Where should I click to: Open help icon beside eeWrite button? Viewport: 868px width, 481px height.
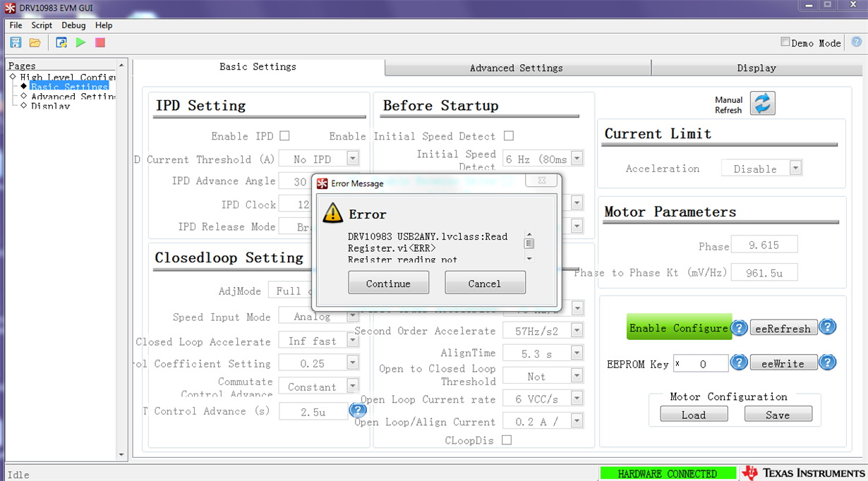pyautogui.click(x=828, y=363)
